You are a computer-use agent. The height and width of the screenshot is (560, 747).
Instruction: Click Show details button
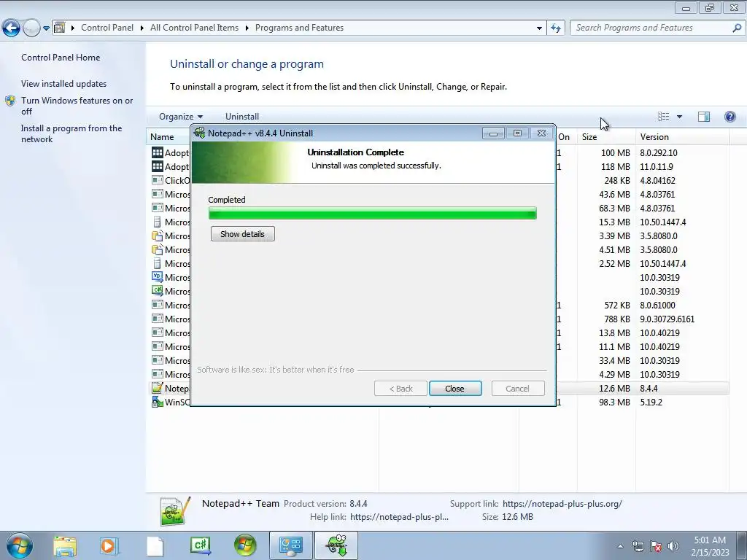(x=242, y=234)
